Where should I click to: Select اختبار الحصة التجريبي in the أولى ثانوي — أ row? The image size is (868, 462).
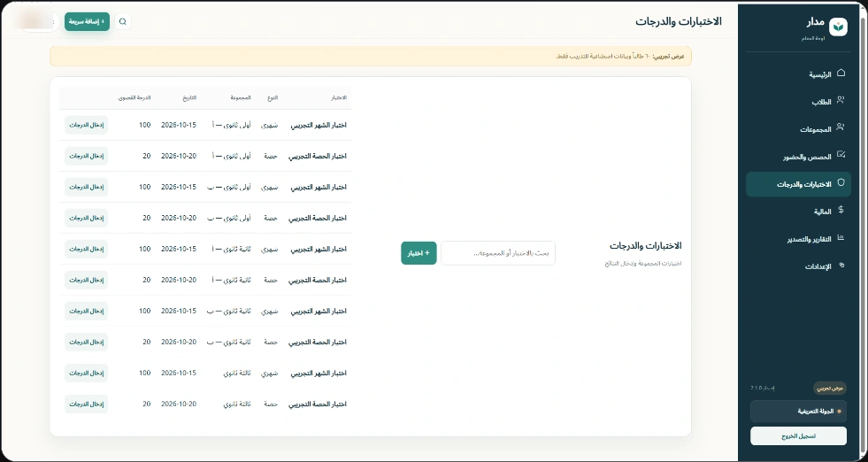tap(318, 157)
